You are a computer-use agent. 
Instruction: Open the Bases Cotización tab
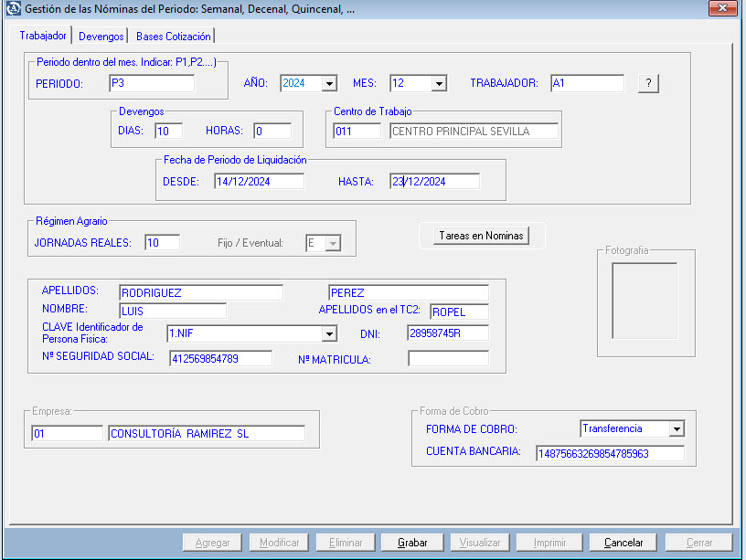click(173, 37)
